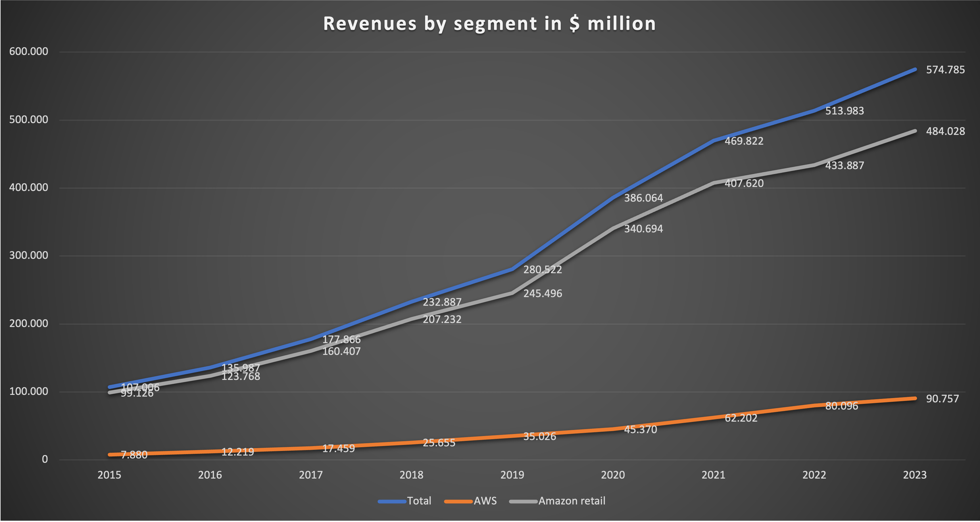Select the 62.202 AWS data label

click(x=741, y=418)
